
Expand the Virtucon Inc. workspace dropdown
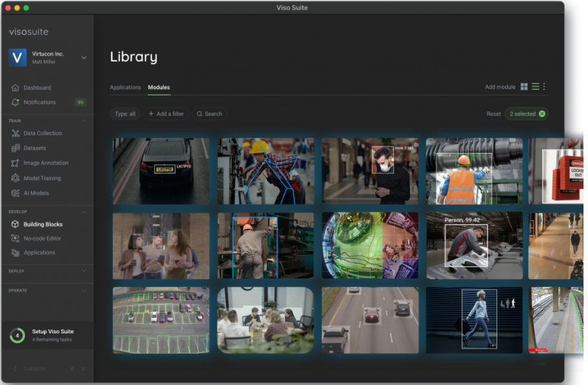point(84,58)
